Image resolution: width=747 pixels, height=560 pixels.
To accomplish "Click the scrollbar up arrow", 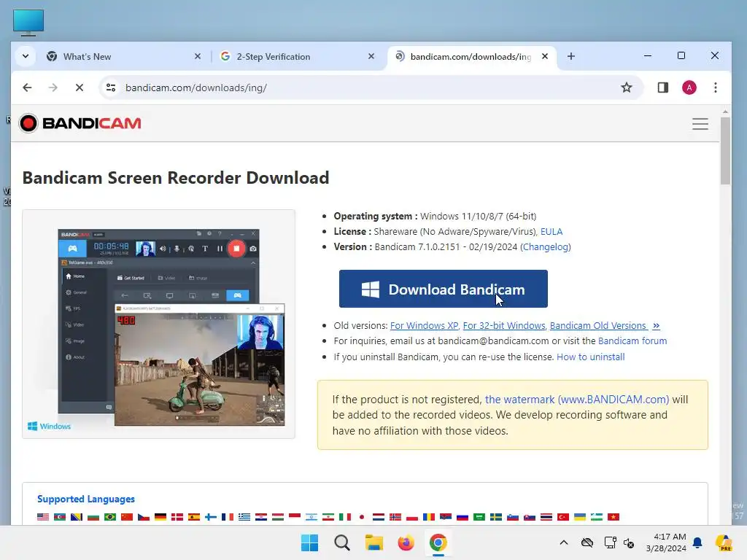I will 725,112.
